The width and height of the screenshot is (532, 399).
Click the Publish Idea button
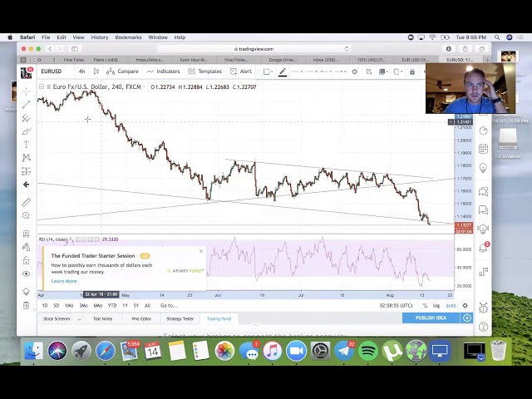[x=431, y=318]
